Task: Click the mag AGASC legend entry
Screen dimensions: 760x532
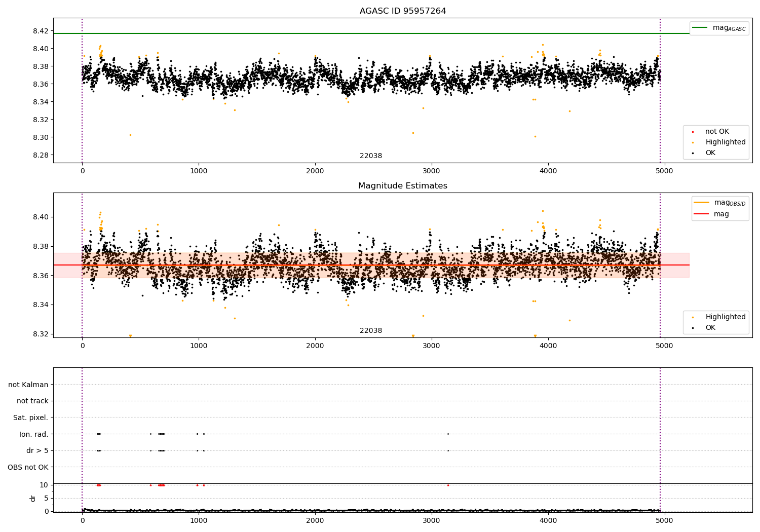Action: pyautogui.click(x=719, y=28)
